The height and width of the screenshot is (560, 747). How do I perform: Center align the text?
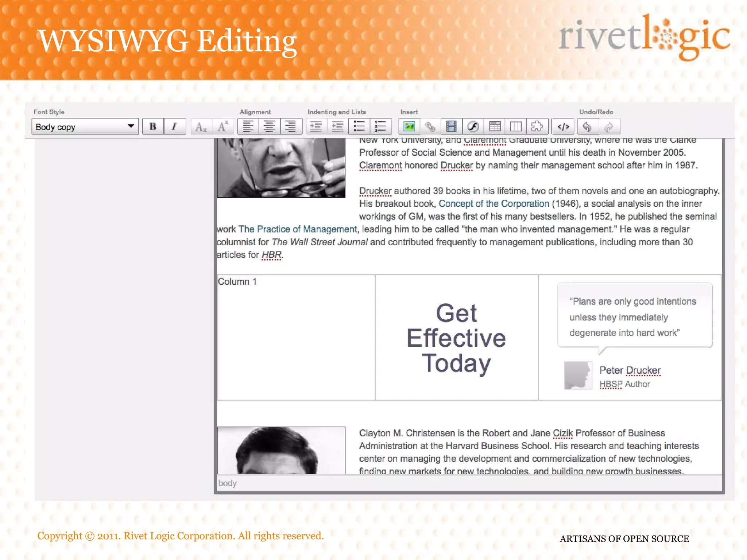[x=270, y=127]
